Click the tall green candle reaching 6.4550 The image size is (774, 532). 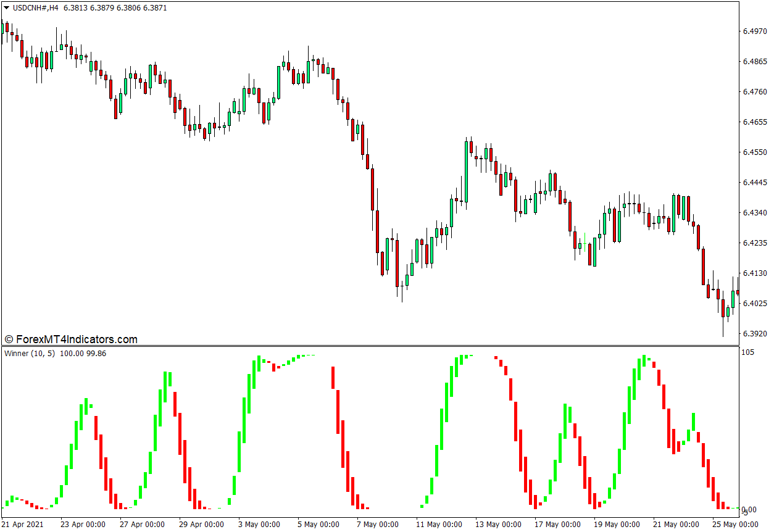click(466, 172)
